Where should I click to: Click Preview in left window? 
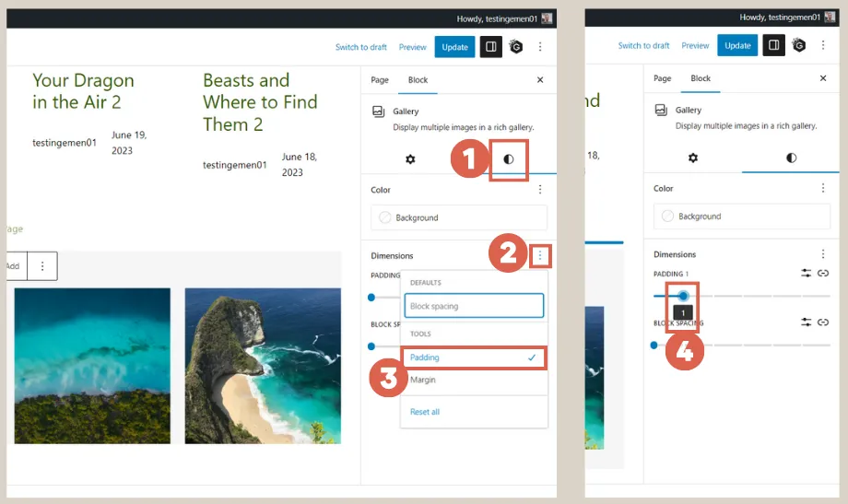point(413,47)
